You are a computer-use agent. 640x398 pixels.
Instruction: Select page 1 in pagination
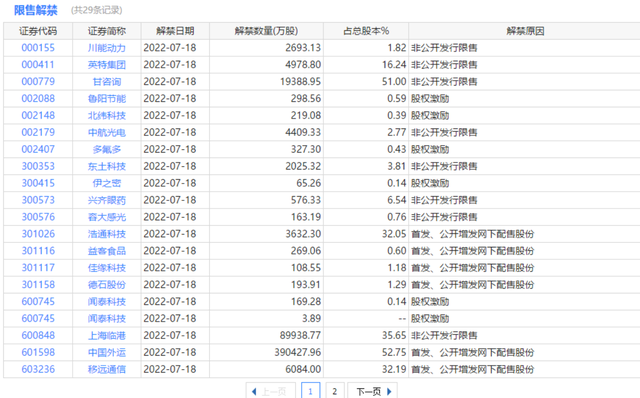(310, 391)
